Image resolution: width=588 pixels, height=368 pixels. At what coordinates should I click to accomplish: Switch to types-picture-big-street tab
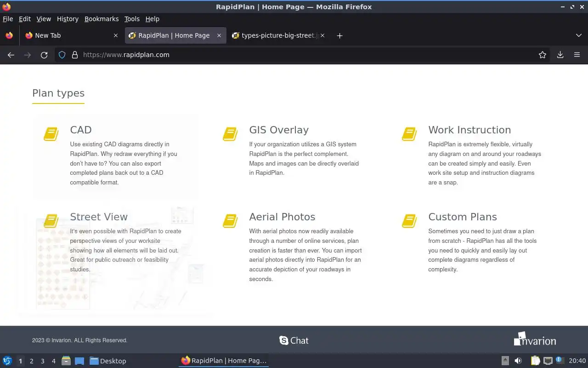point(278,35)
